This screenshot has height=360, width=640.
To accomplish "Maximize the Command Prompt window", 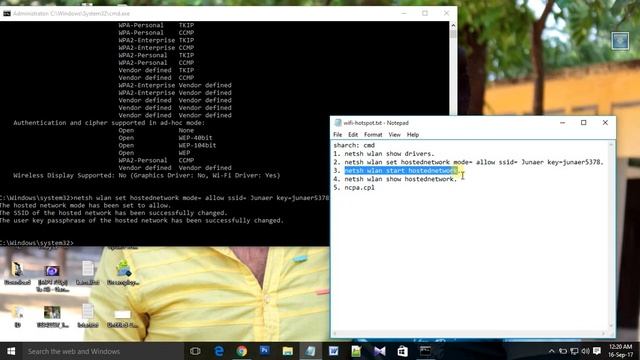I will [425, 13].
